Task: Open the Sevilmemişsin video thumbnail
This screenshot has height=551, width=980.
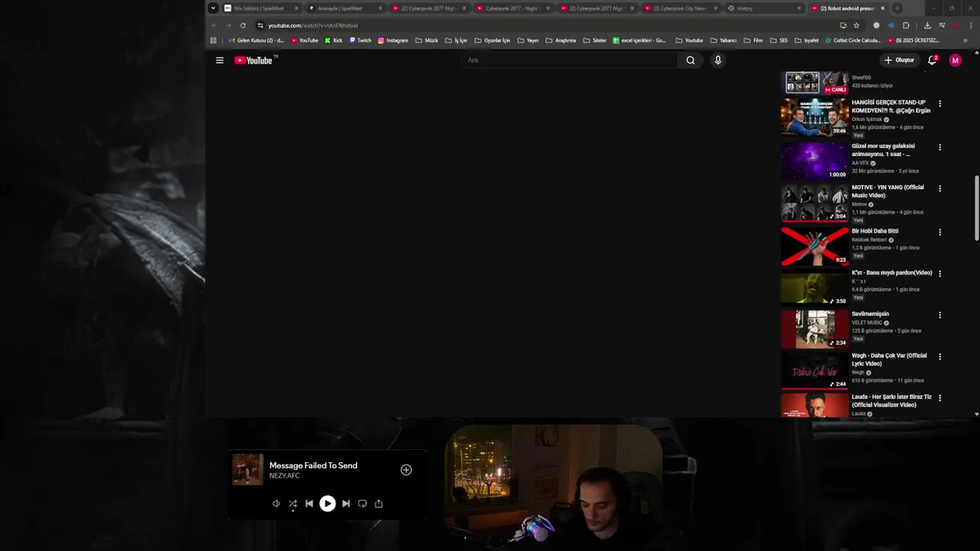Action: pyautogui.click(x=815, y=329)
